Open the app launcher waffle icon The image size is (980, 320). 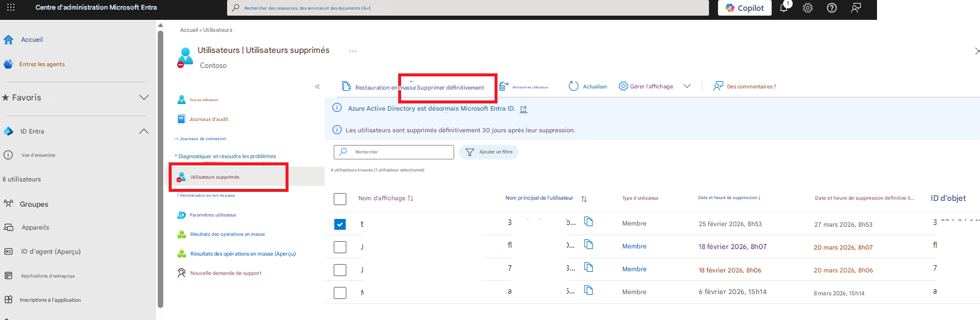point(11,8)
